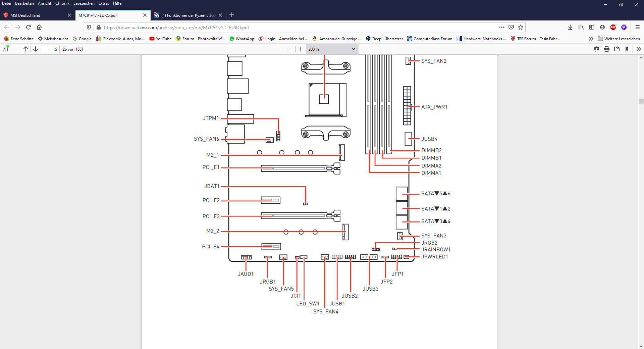644x349 pixels.
Task: Zoom out with the minus button
Action: click(x=290, y=49)
